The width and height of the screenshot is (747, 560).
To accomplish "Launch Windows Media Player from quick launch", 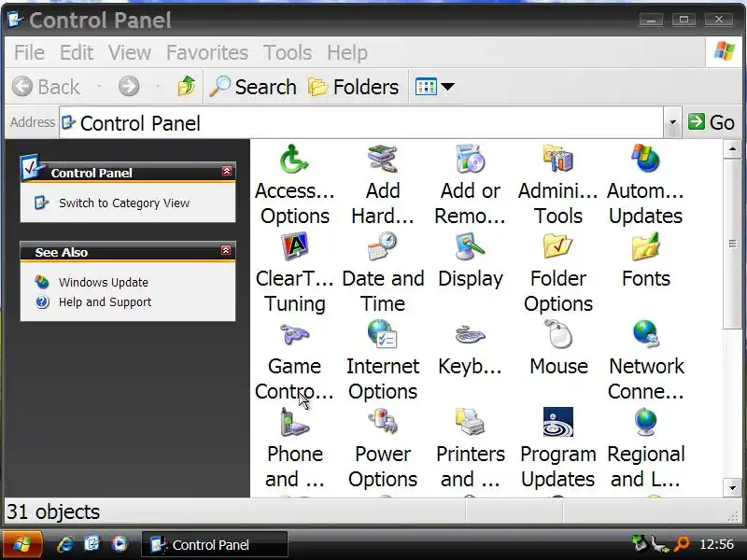I will pos(120,543).
